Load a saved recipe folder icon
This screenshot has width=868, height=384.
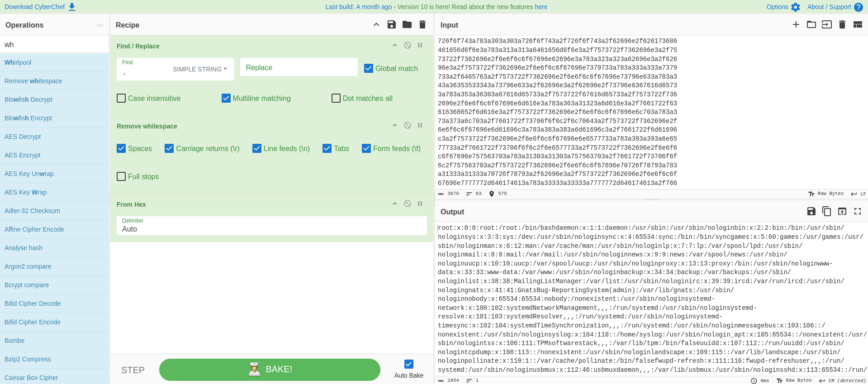[x=407, y=24]
